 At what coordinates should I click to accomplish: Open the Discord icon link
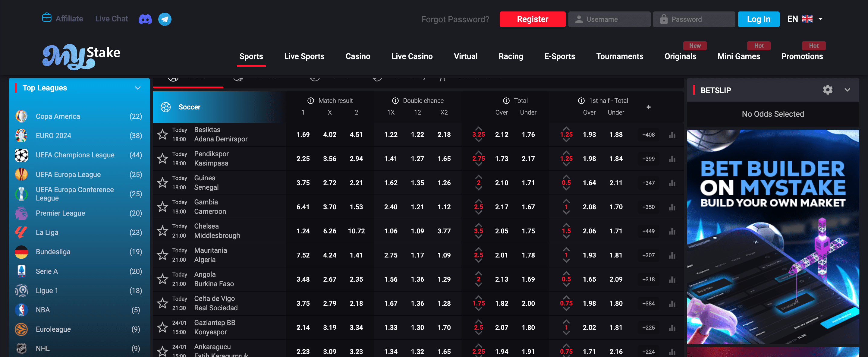click(x=145, y=19)
